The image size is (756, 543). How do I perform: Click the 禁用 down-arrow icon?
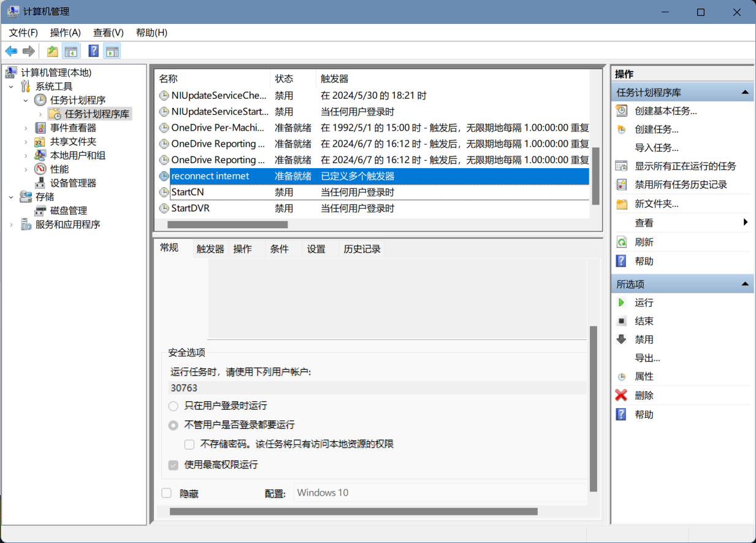(622, 339)
